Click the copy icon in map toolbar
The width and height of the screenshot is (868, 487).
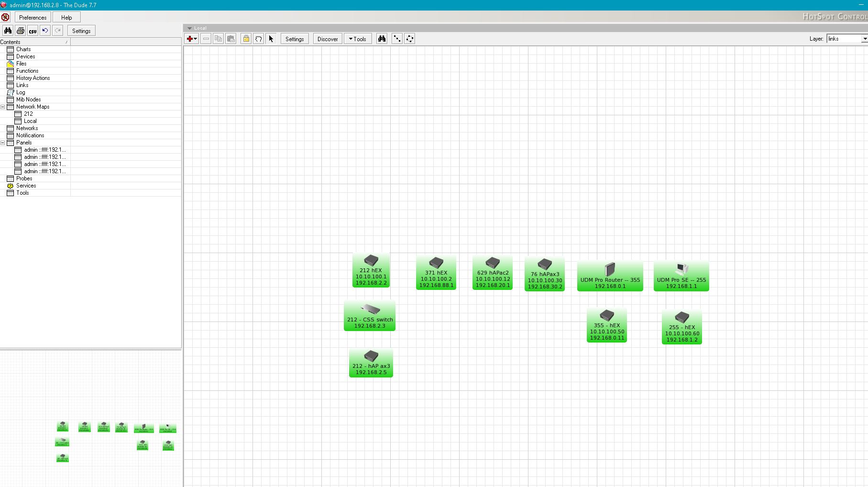(x=218, y=39)
